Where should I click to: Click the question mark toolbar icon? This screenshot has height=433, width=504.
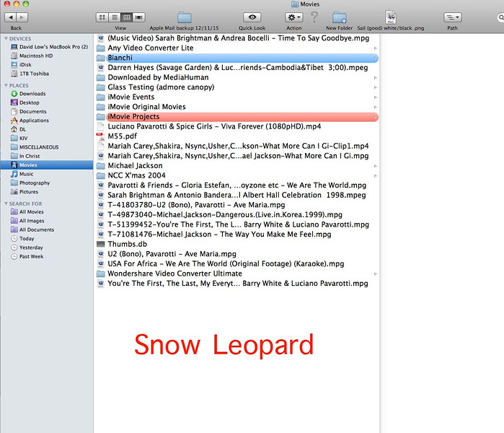point(314,17)
